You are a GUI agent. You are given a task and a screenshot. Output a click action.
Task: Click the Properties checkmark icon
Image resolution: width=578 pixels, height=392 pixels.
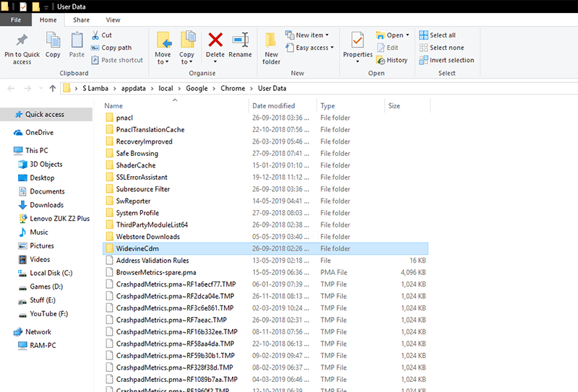point(358,40)
